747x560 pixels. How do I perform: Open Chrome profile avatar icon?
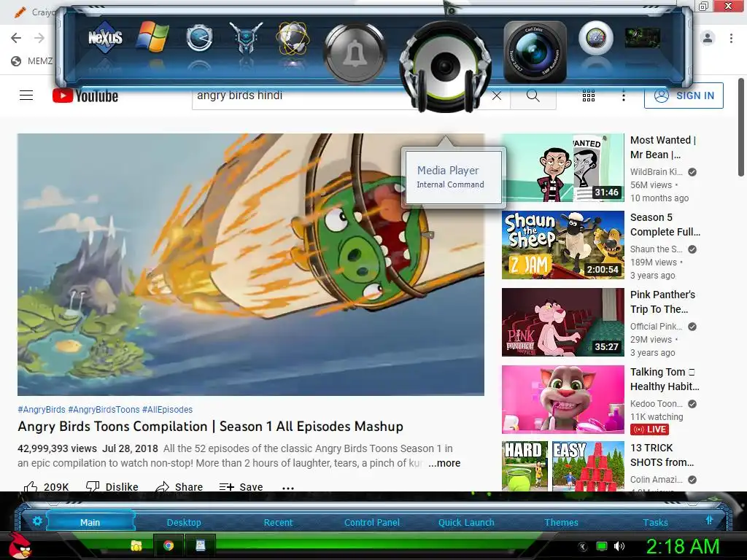point(708,38)
